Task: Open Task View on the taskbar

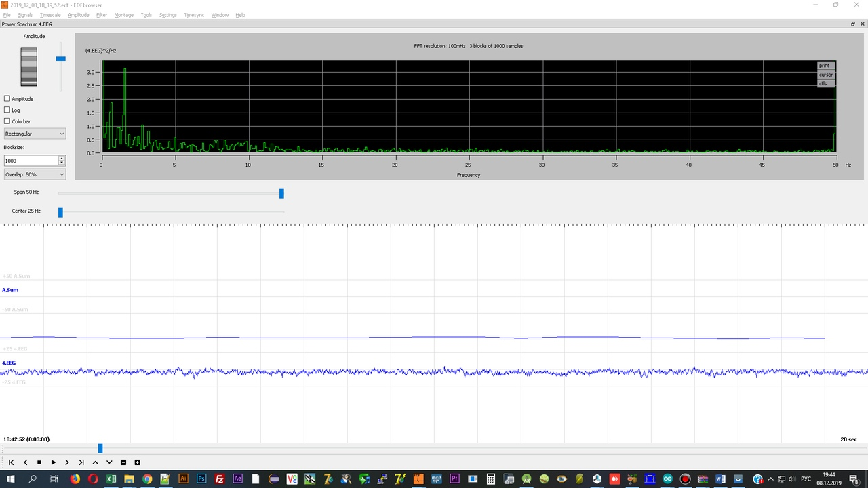Action: 54,479
